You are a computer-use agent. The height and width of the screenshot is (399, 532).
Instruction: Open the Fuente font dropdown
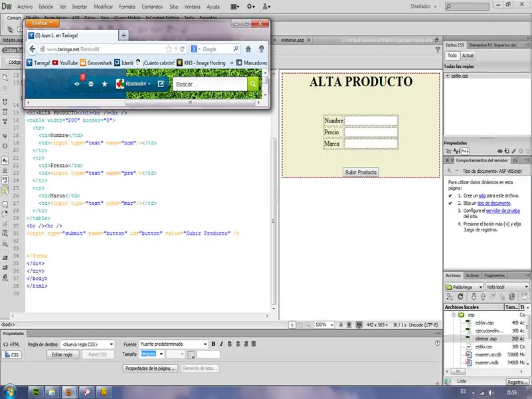point(171,344)
